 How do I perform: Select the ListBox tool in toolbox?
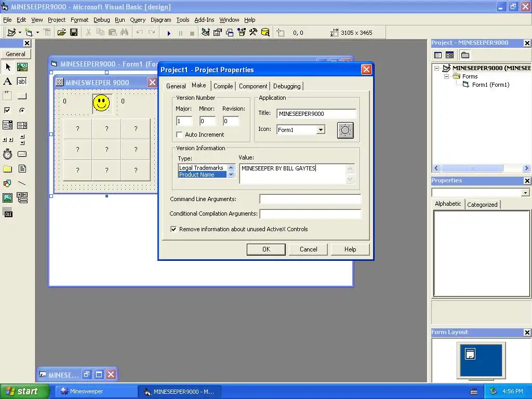[22, 125]
